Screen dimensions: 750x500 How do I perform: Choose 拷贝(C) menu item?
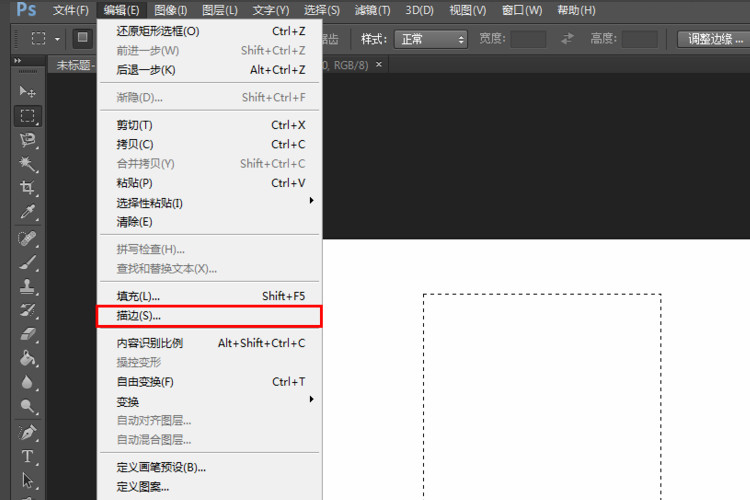210,144
